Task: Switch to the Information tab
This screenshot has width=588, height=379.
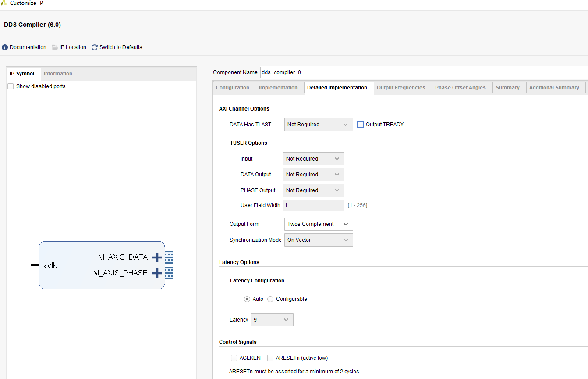Action: tap(58, 74)
